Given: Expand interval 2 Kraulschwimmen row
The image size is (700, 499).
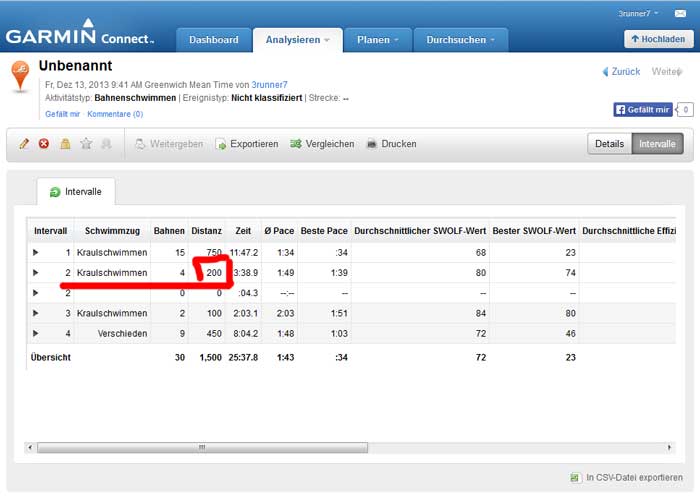Looking at the screenshot, I should point(36,273).
